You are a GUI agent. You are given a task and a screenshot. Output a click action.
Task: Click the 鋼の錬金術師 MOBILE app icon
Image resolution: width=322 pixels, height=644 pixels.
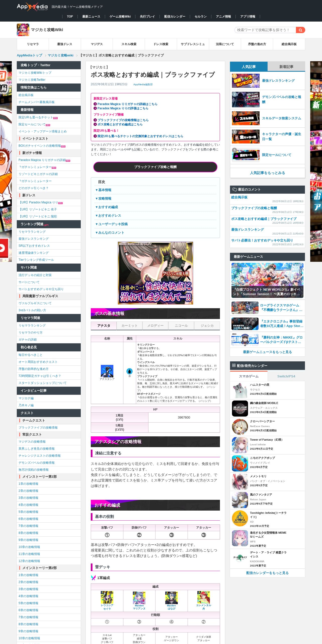pos(240,409)
